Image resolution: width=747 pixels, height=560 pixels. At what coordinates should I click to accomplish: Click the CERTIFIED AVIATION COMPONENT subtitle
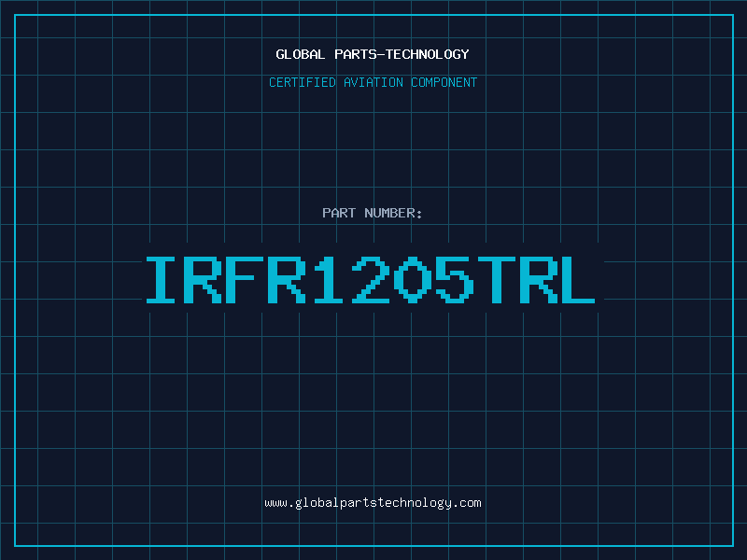(373, 82)
